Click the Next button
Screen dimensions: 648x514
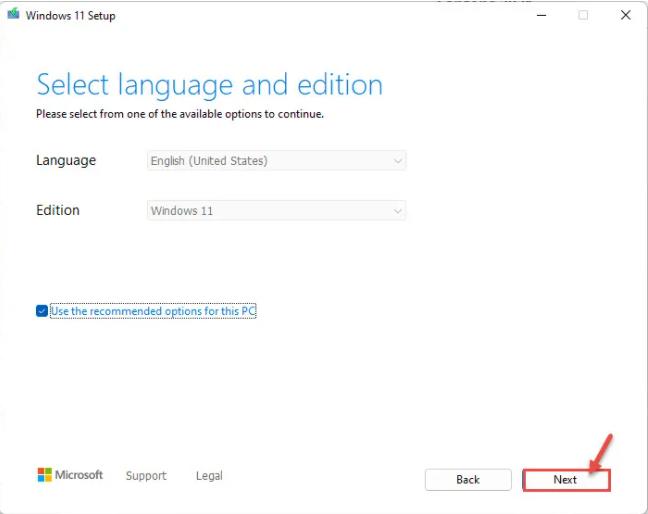pyautogui.click(x=566, y=480)
